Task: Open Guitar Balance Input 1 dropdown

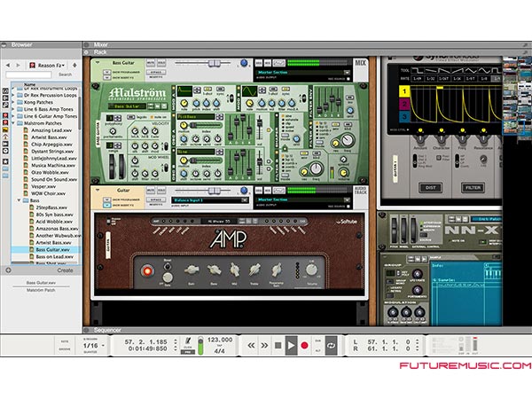Action: [x=245, y=200]
